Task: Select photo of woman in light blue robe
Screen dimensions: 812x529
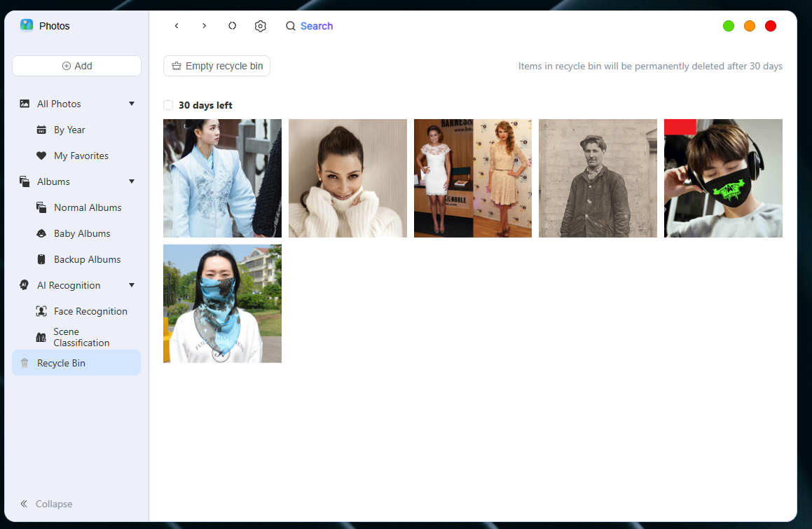Action: coord(222,178)
